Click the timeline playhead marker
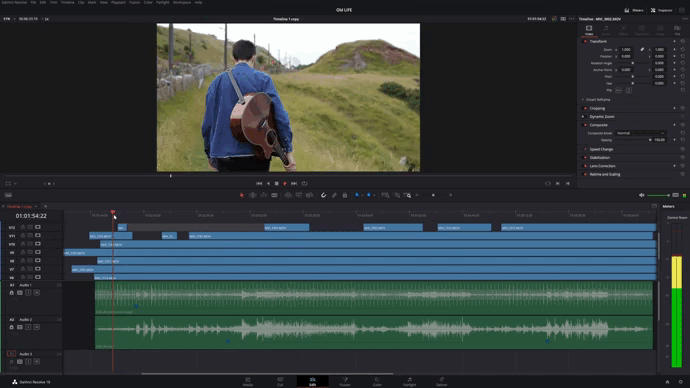The width and height of the screenshot is (690, 388). tap(113, 212)
